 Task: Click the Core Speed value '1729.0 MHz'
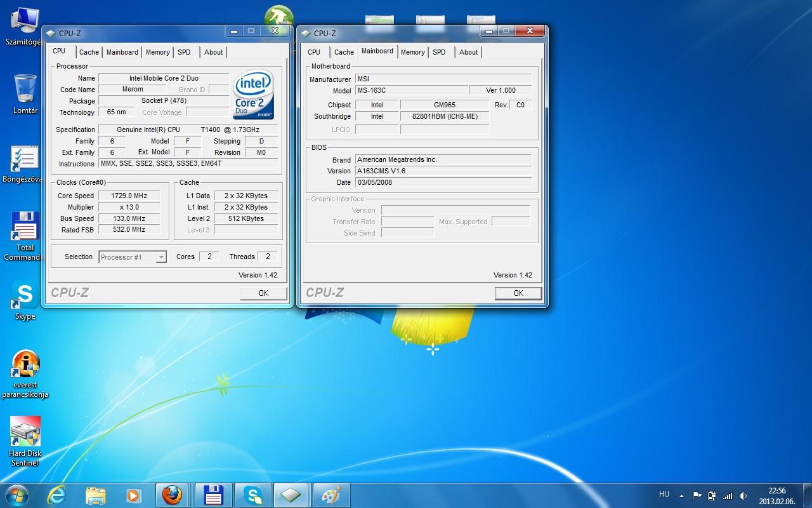coord(129,196)
